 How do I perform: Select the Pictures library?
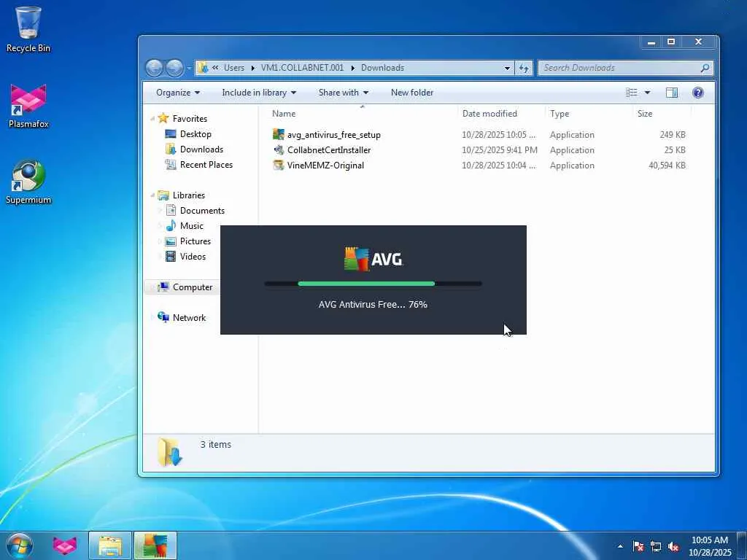196,241
